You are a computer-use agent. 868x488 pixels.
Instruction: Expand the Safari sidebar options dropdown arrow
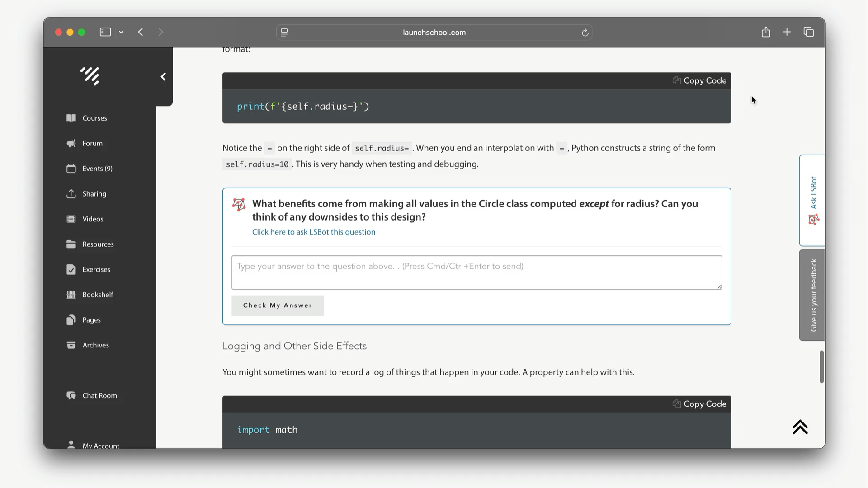121,32
